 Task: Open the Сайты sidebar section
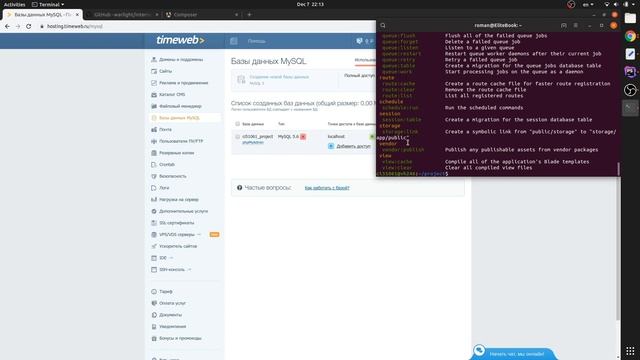coord(165,71)
